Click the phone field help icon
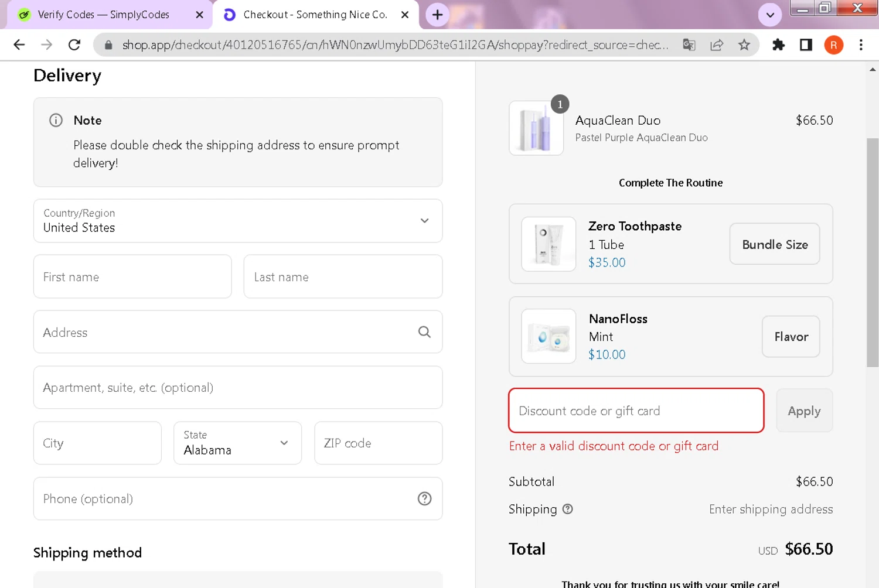This screenshot has width=879, height=588. [424, 498]
